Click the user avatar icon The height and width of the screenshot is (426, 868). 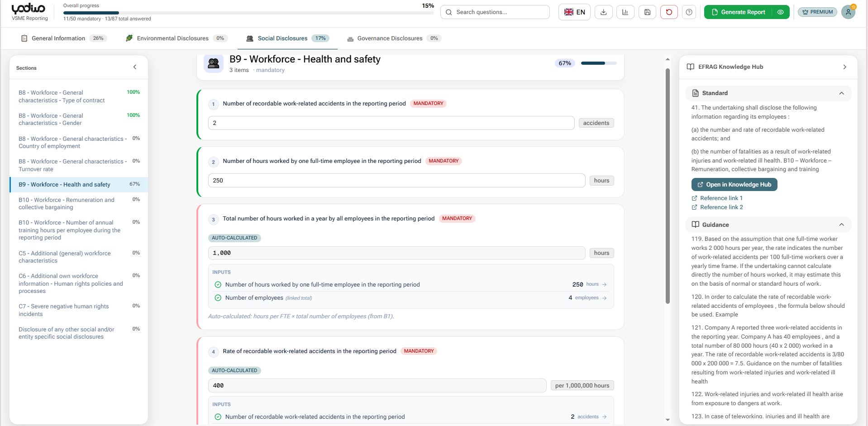[x=848, y=12]
